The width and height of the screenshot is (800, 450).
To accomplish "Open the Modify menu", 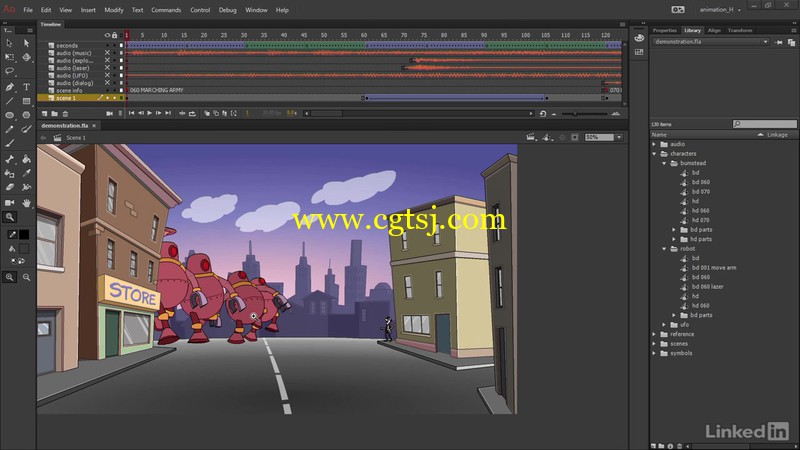I will click(x=114, y=10).
